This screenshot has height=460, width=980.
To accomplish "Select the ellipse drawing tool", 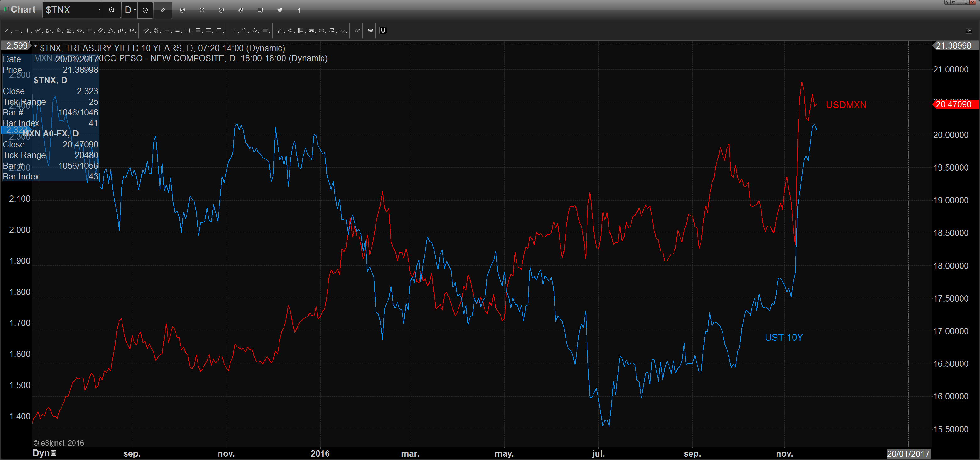I will [79, 30].
